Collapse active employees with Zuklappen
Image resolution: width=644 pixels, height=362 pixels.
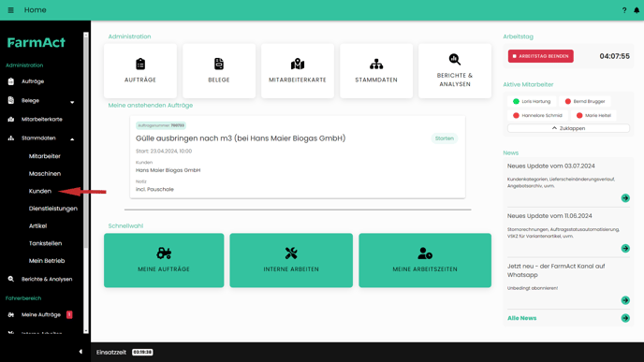pyautogui.click(x=568, y=128)
